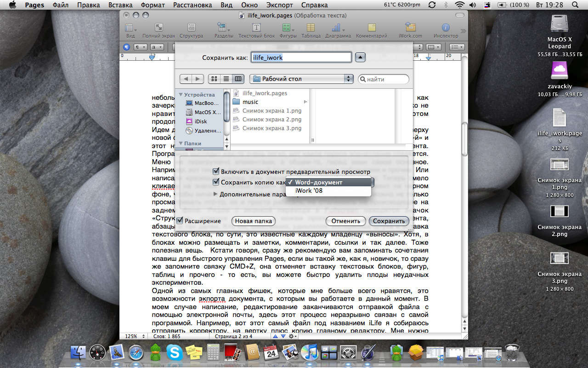588x368 pixels.
Task: Click the sidebar scrollbar in save dialog
Action: [226, 107]
